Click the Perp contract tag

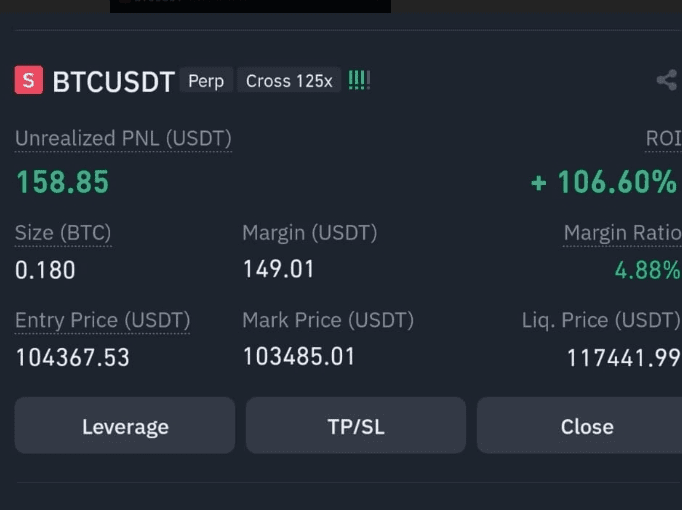pyautogui.click(x=206, y=81)
